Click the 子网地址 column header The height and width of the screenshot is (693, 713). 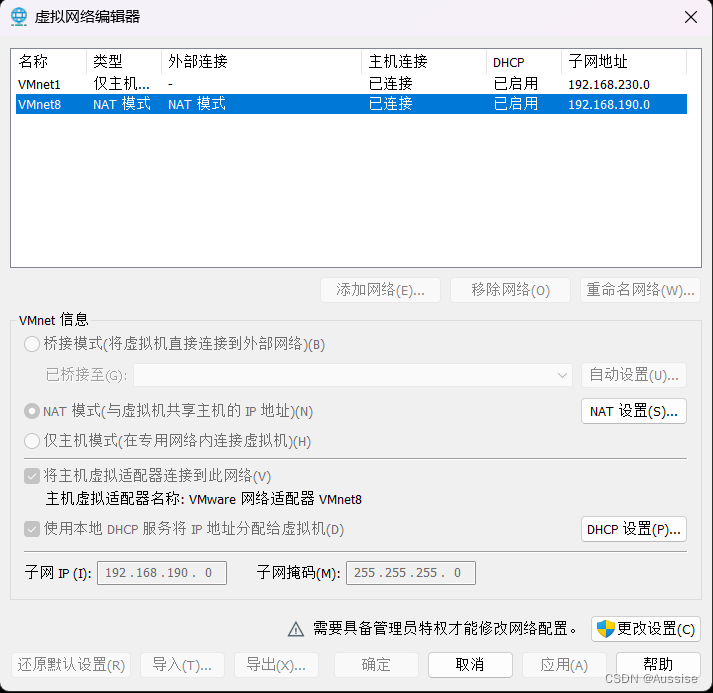[624, 61]
